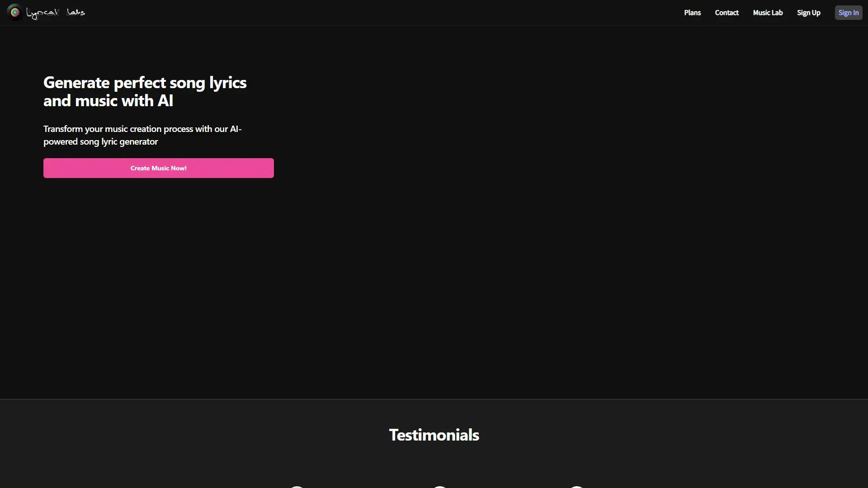Click the Sign In button

848,12
